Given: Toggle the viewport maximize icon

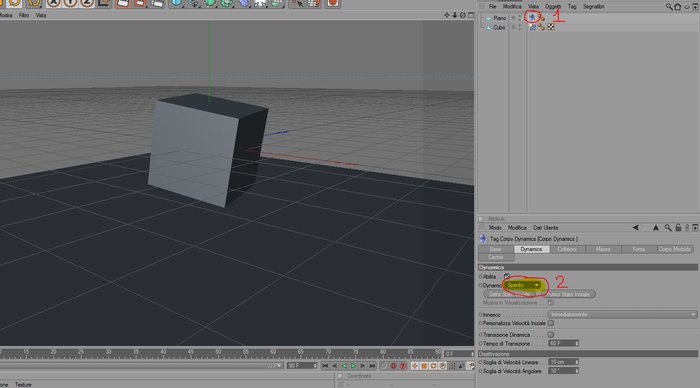Looking at the screenshot, I should pyautogui.click(x=471, y=15).
